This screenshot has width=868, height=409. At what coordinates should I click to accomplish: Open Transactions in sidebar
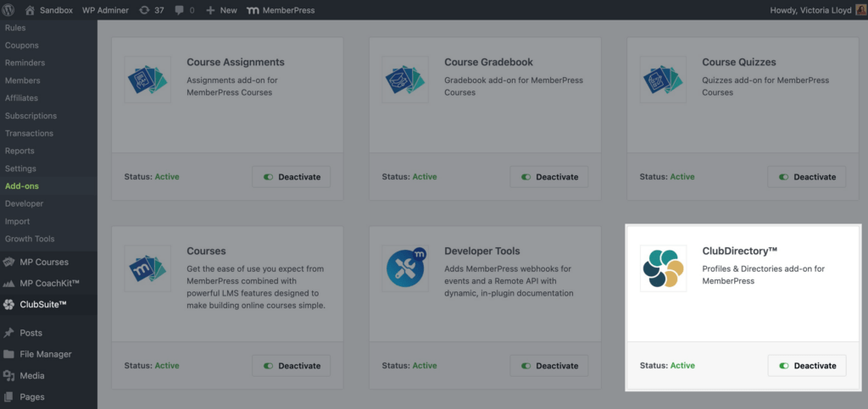click(x=30, y=133)
